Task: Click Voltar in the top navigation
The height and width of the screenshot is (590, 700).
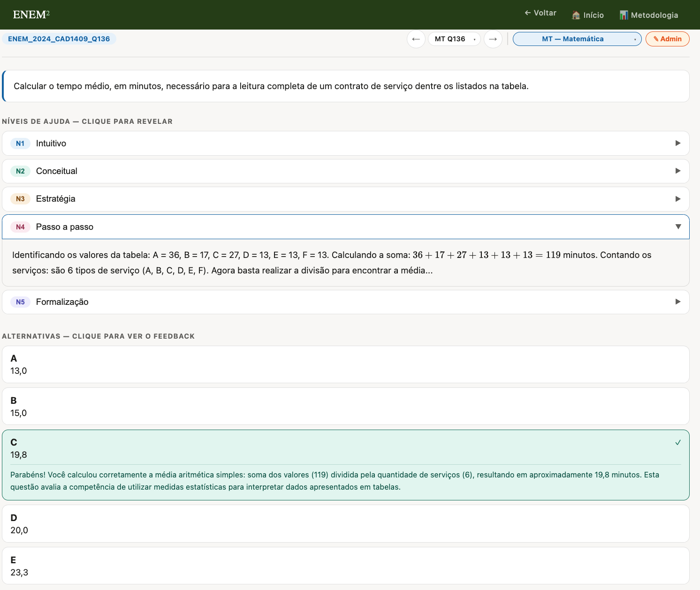Action: [540, 13]
